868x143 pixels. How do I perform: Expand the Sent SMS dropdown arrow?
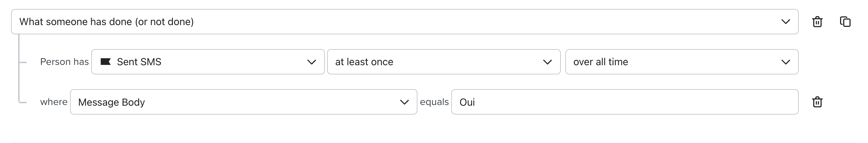[312, 62]
